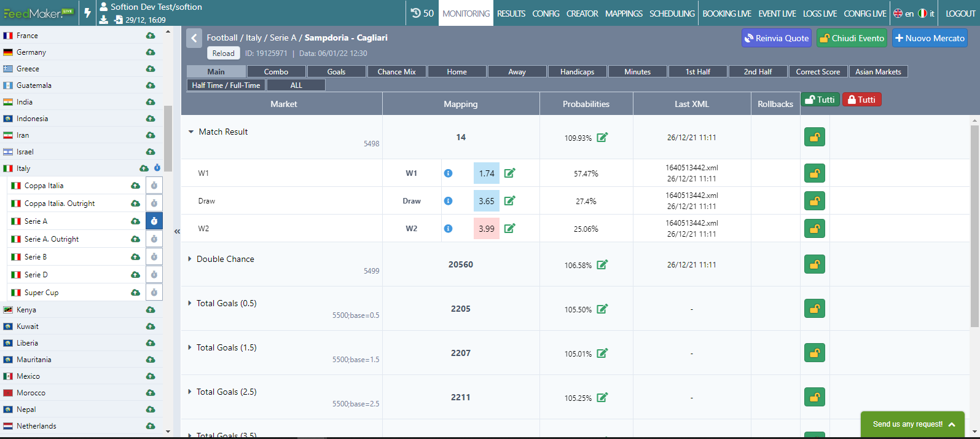Click the Reload button
This screenshot has width=980, height=439.
click(223, 53)
